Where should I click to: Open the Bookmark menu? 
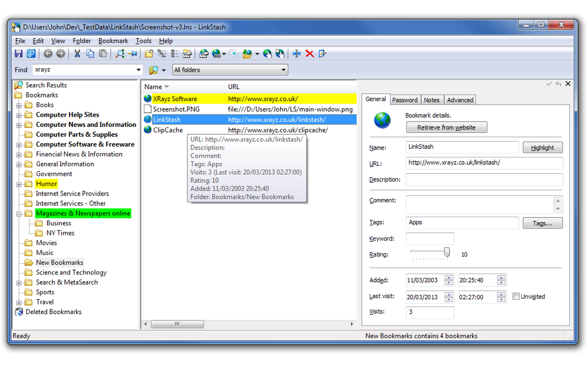pyautogui.click(x=113, y=41)
